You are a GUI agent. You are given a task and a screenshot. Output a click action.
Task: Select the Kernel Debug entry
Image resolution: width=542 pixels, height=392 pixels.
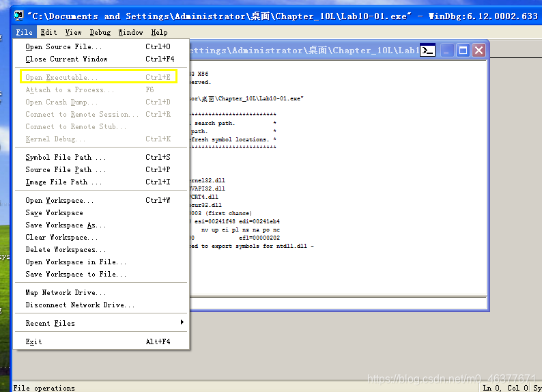click(101, 139)
